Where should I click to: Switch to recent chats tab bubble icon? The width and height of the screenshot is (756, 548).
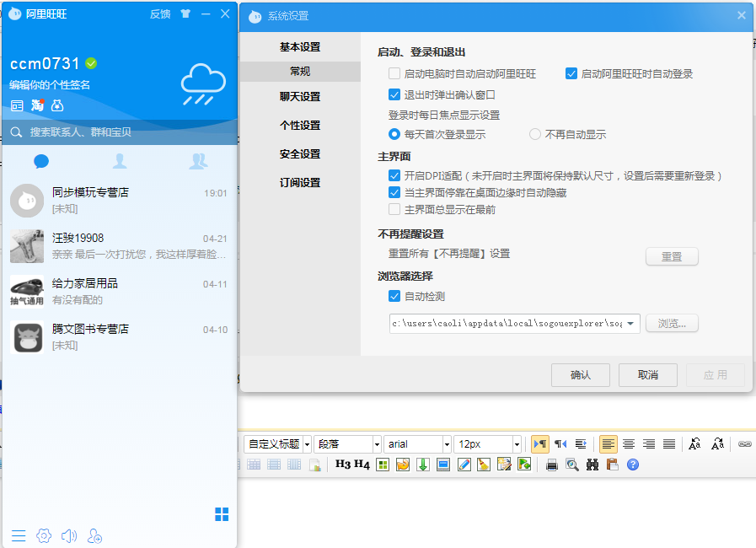[x=41, y=161]
